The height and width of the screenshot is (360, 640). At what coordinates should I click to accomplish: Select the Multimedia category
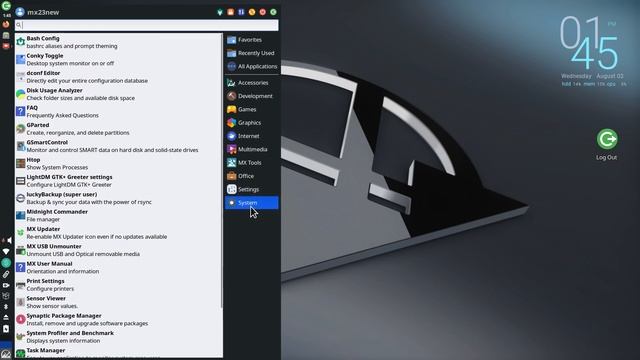(x=251, y=149)
